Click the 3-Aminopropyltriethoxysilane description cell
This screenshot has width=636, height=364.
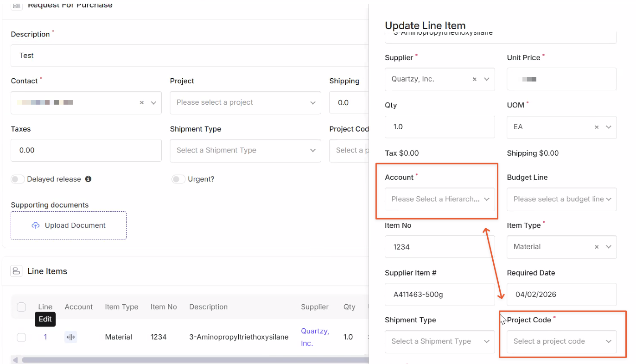(x=239, y=337)
